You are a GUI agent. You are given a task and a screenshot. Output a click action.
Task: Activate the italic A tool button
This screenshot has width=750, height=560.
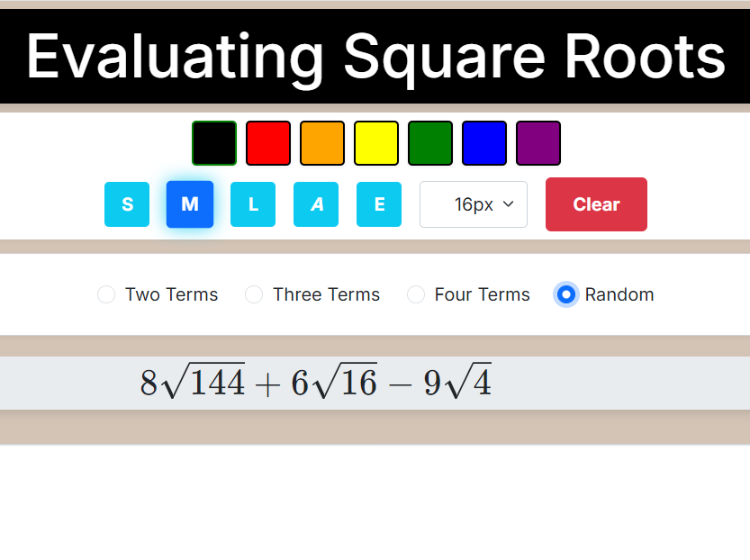click(316, 204)
